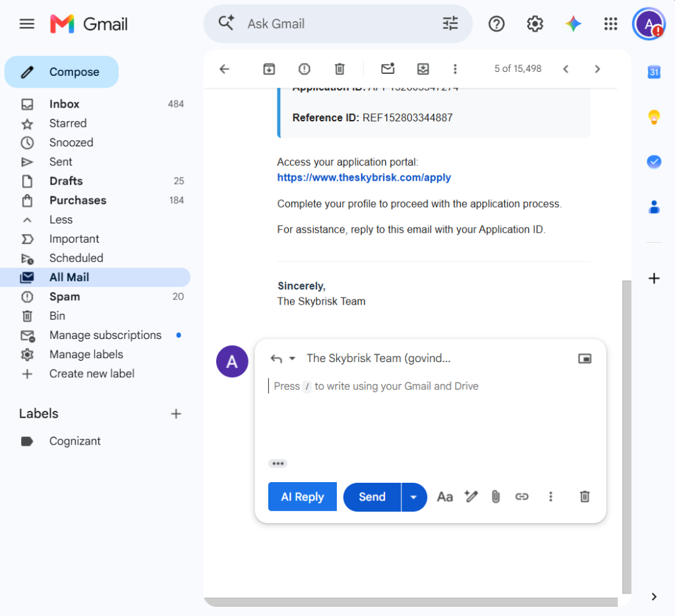The height and width of the screenshot is (616, 675).
Task: Open the Spam folder
Action: point(95,296)
